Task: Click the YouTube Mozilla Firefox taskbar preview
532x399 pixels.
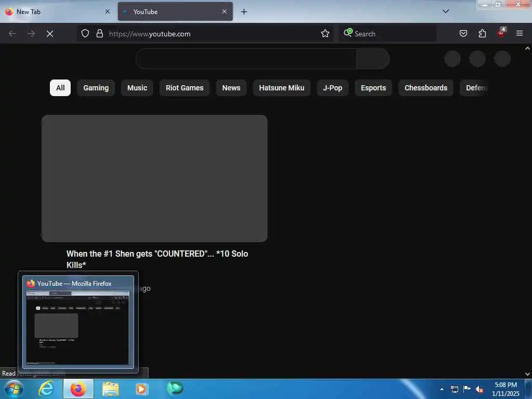Action: click(78, 322)
